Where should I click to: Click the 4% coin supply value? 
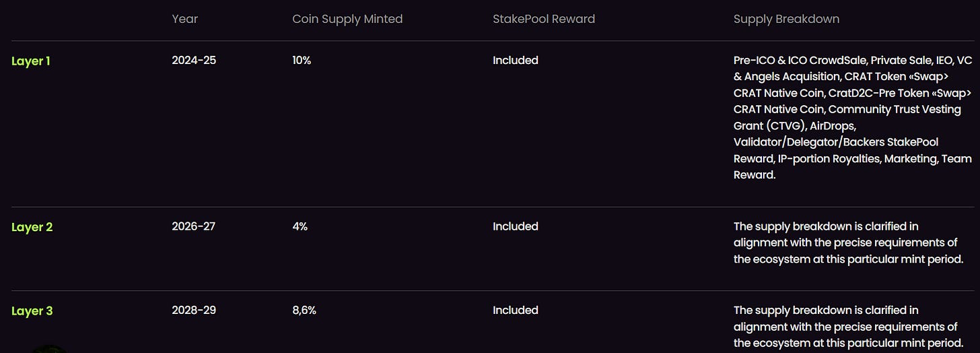tap(300, 226)
